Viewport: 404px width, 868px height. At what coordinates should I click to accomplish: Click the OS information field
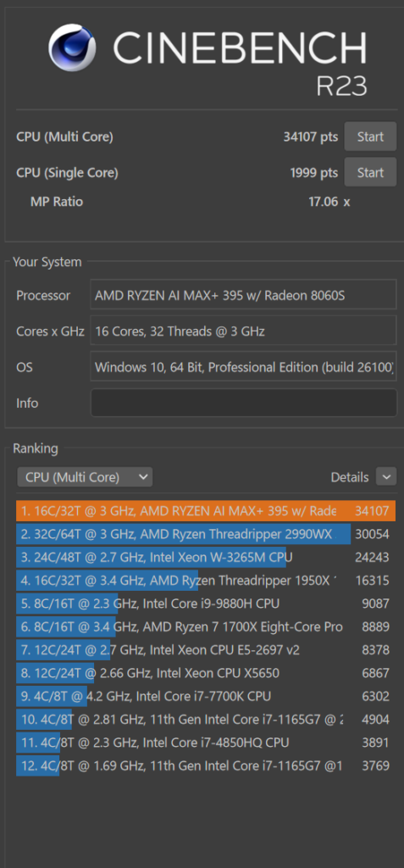(244, 366)
